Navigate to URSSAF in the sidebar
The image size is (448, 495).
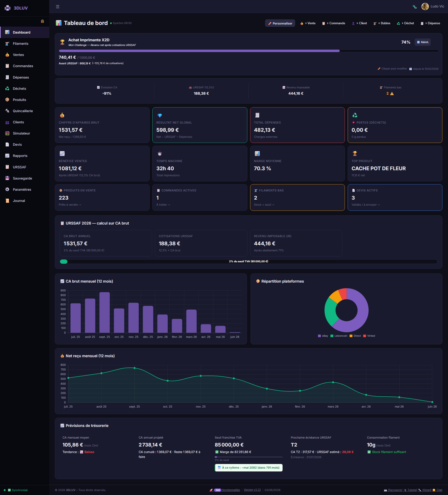coord(24,167)
